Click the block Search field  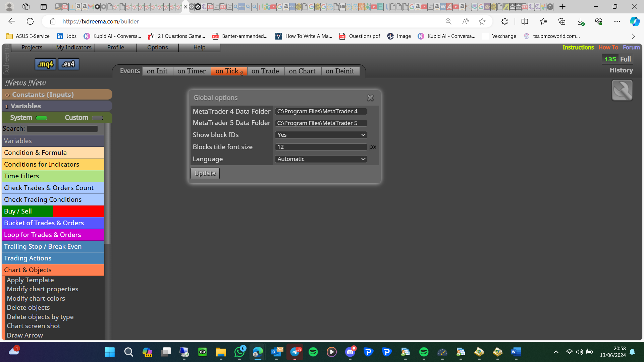tap(62, 129)
